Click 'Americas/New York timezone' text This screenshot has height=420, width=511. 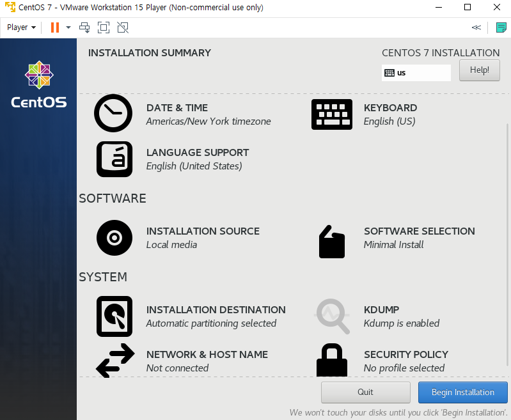pyautogui.click(x=208, y=121)
